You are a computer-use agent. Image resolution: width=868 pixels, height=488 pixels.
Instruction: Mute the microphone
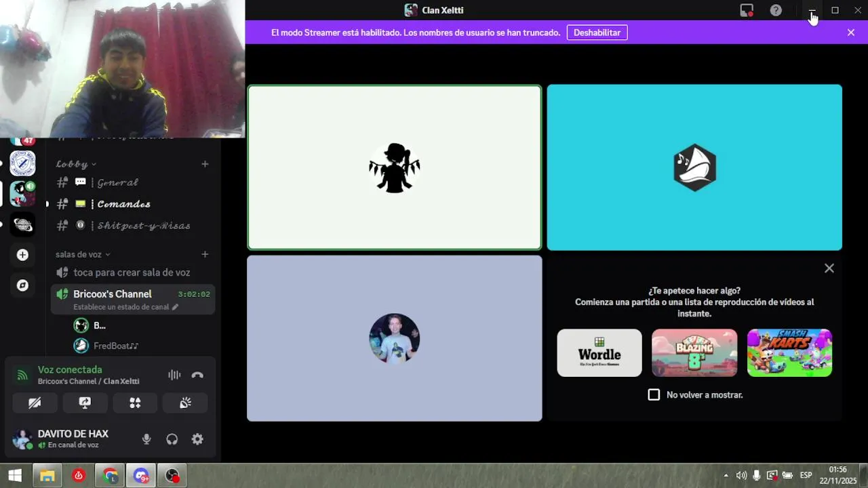click(146, 439)
